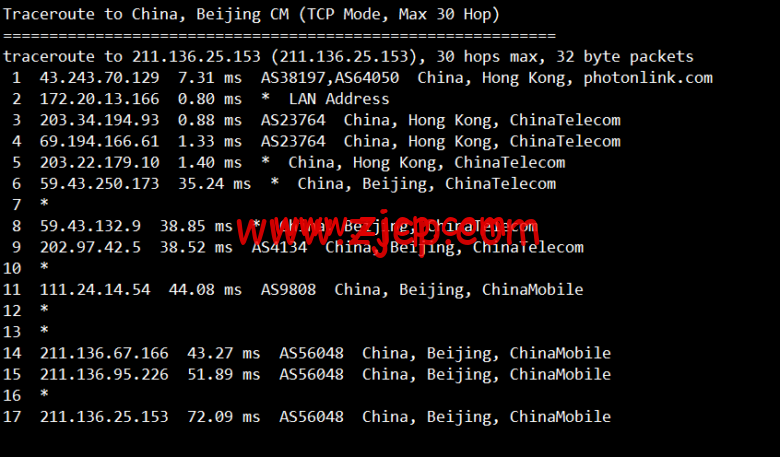The image size is (780, 457).
Task: Select the photonlink.com text
Action: [648, 78]
